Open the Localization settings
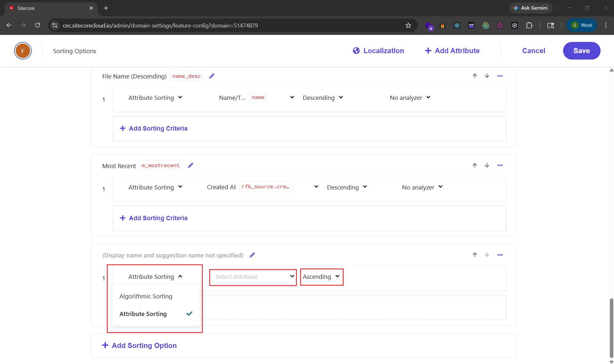The height and width of the screenshot is (364, 614). 378,51
